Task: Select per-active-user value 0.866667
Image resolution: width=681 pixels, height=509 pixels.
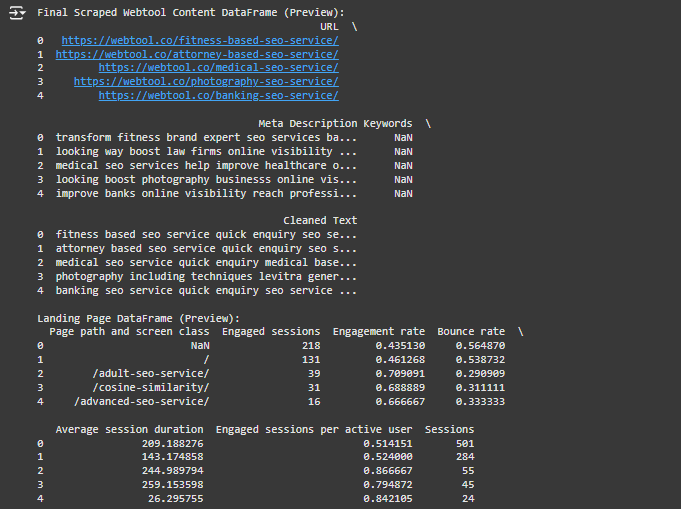Action: click(388, 471)
